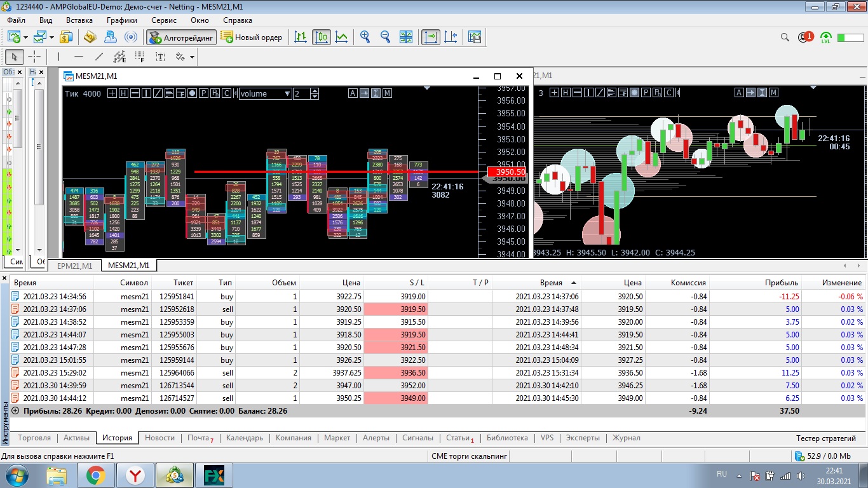Toggle the Алготрейдинг button

click(181, 37)
